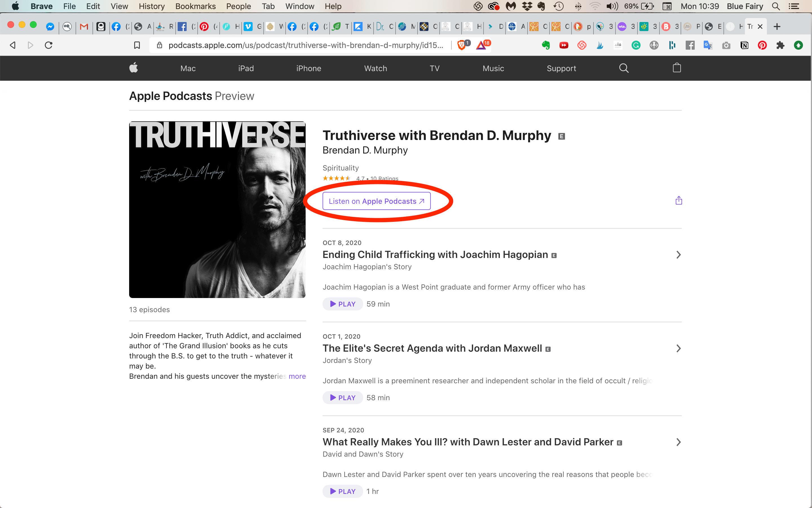Open the People menu

[x=238, y=6]
